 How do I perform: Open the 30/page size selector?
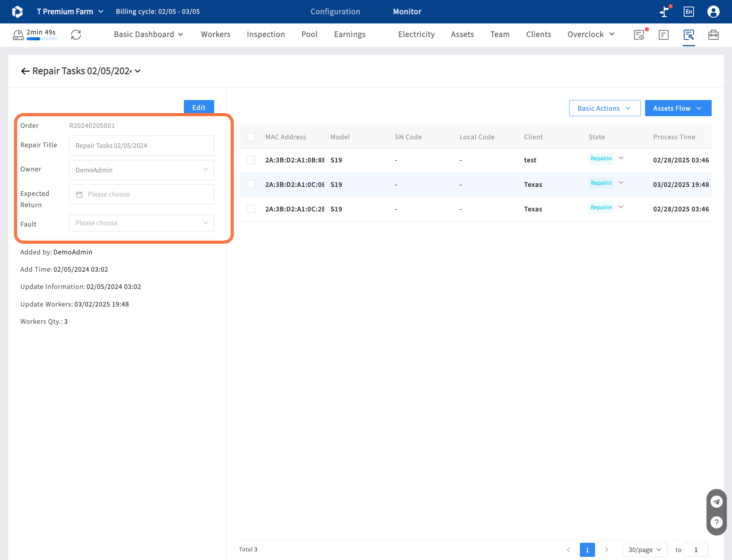tap(644, 550)
